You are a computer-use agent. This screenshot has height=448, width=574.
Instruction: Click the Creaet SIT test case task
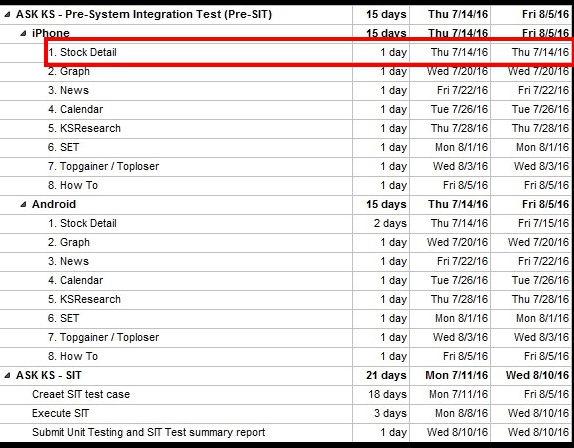pyautogui.click(x=81, y=395)
